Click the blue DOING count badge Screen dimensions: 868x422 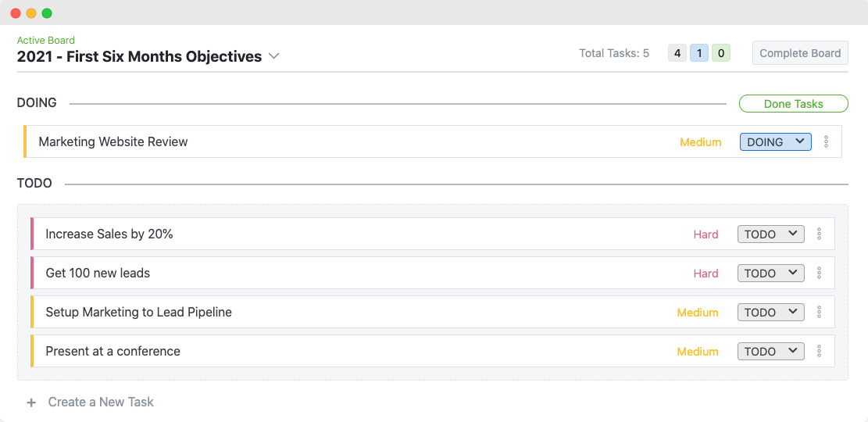tap(699, 53)
